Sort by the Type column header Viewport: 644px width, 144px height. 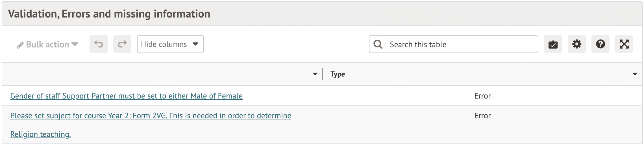point(338,74)
